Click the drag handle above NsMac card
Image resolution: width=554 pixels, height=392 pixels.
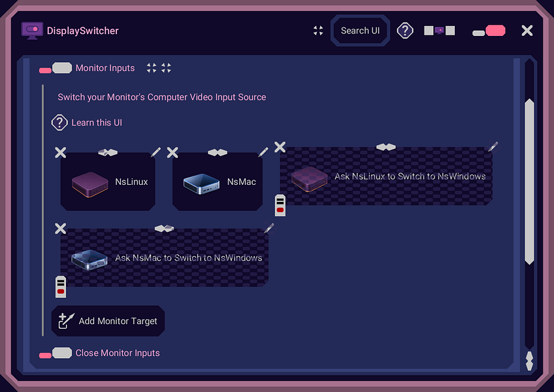[x=218, y=152]
